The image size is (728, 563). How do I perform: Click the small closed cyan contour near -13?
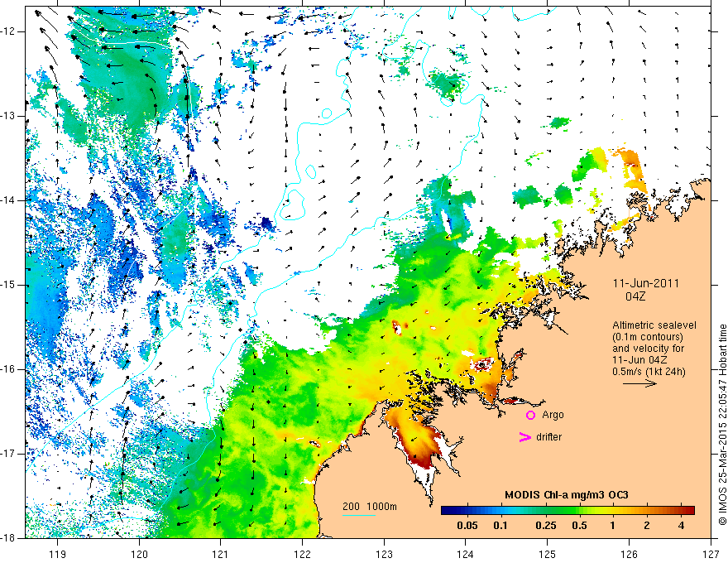point(327,113)
